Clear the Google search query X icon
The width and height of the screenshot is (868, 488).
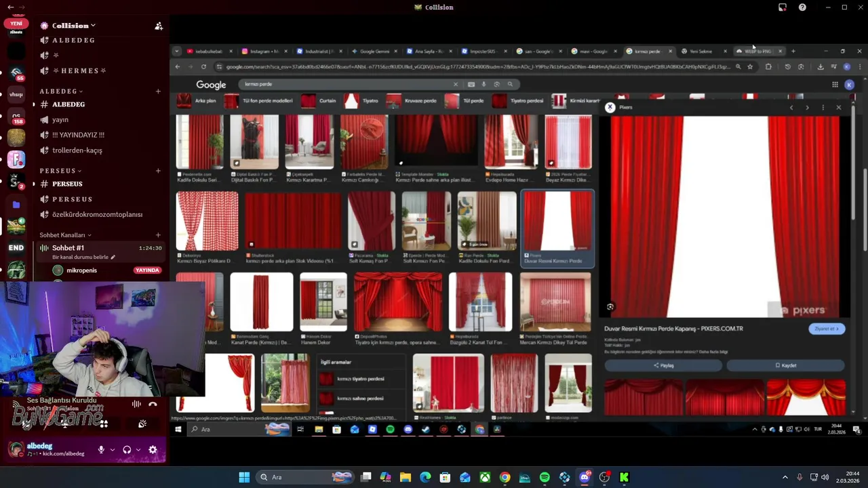coord(456,84)
